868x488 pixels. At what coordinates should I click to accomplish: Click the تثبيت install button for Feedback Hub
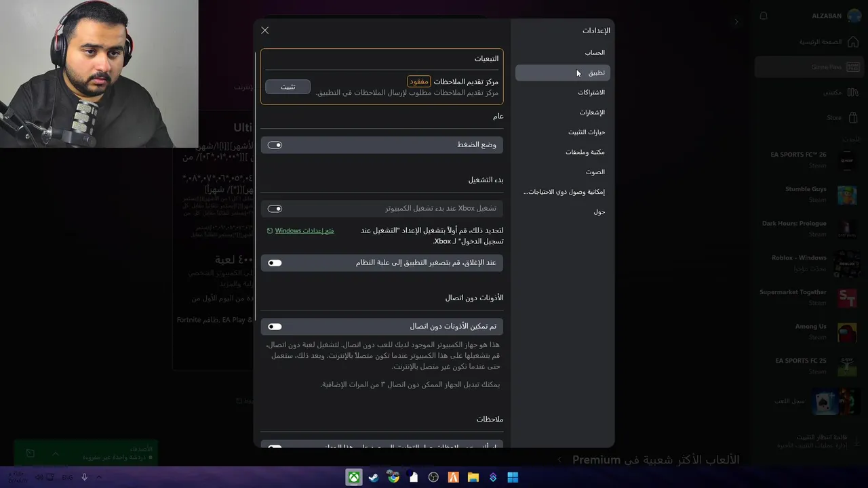click(288, 87)
